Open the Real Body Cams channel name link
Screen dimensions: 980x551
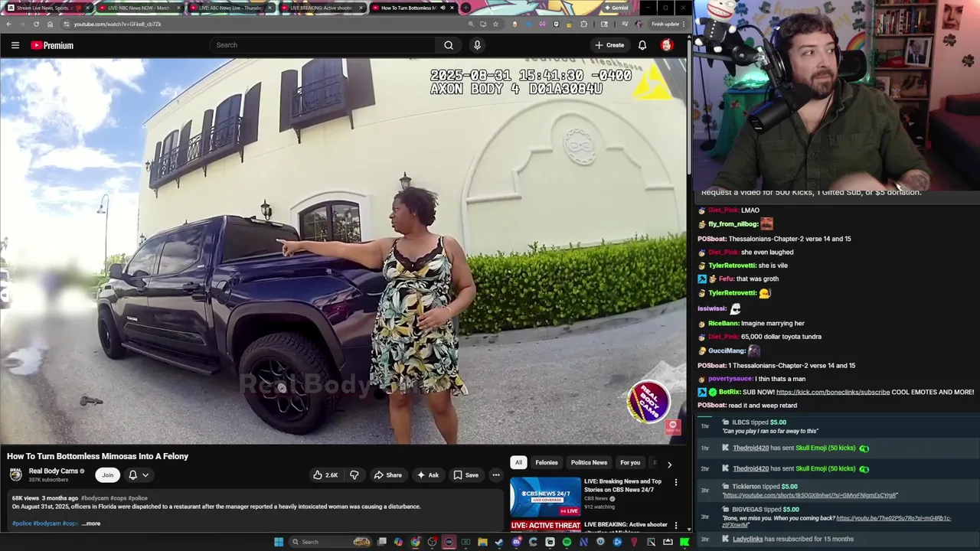tap(54, 471)
